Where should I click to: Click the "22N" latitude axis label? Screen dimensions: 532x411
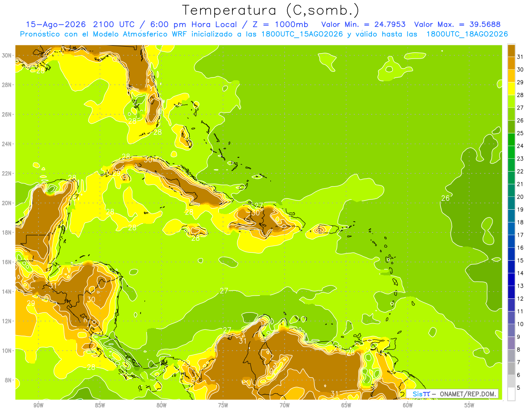click(x=8, y=173)
